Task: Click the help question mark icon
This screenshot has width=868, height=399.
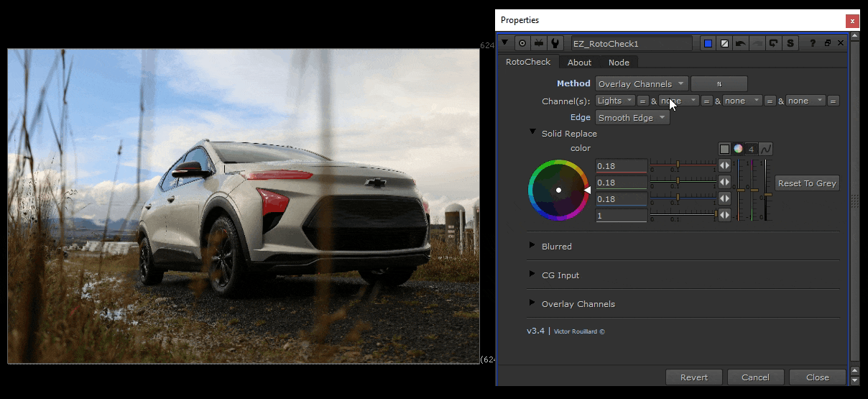Action: pyautogui.click(x=813, y=43)
